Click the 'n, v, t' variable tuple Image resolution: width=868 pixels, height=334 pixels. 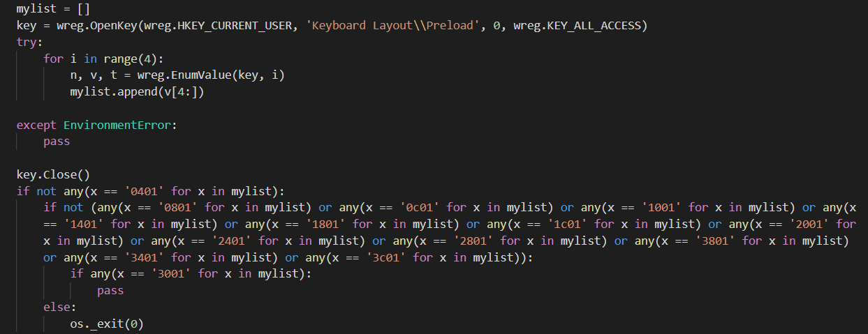point(92,75)
